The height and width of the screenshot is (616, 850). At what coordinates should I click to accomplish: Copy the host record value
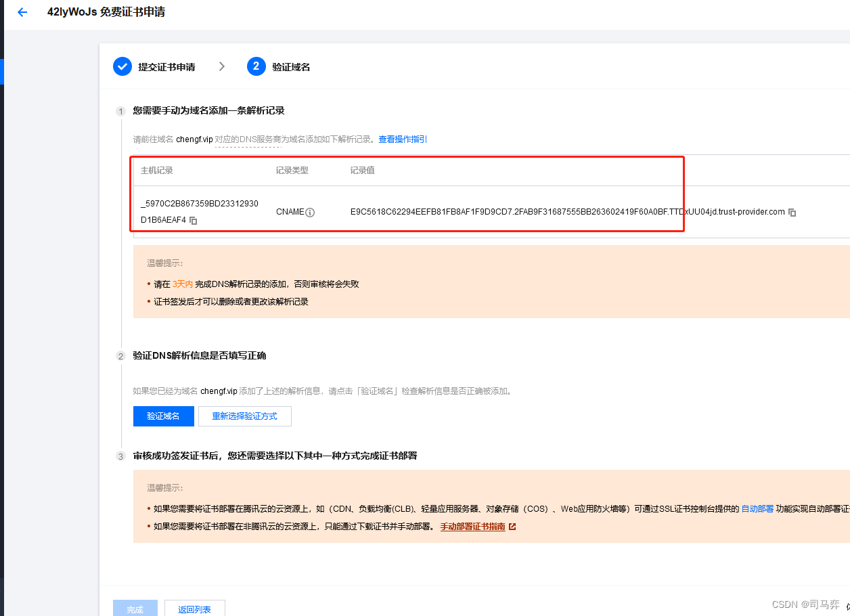(194, 221)
